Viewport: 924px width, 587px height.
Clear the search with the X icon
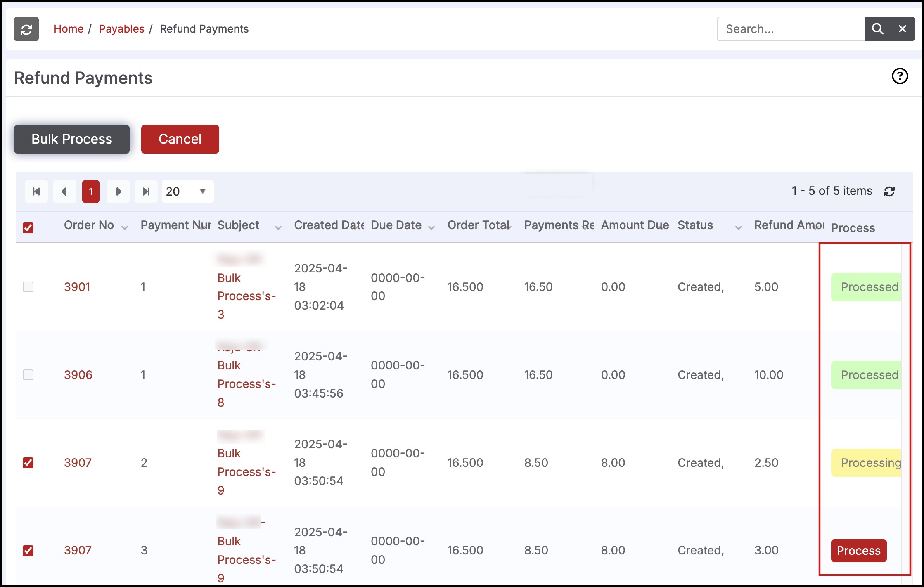[902, 29]
